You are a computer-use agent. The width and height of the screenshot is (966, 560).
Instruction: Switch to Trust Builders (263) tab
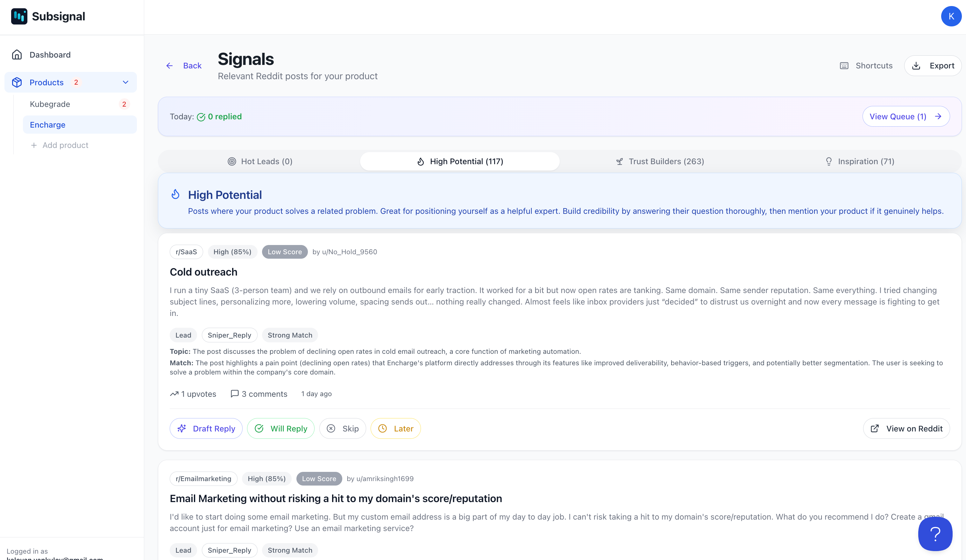(660, 161)
